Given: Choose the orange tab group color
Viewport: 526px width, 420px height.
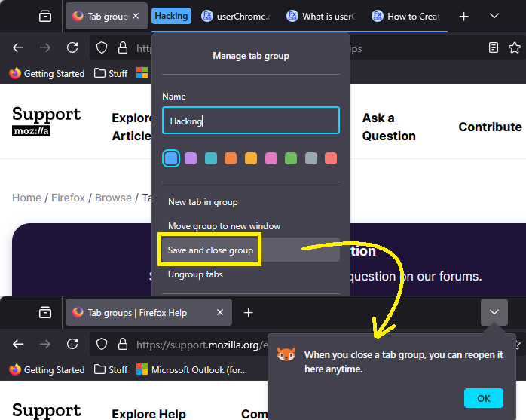Looking at the screenshot, I should click(231, 158).
